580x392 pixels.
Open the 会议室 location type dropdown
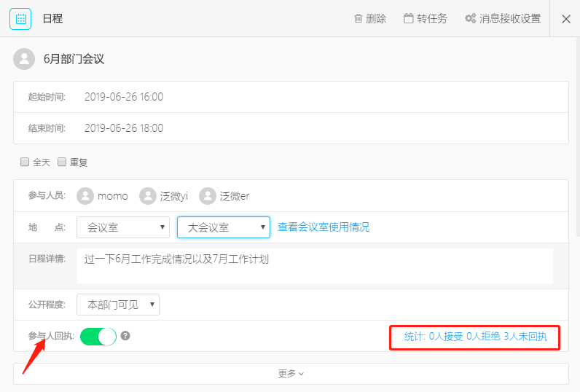click(123, 227)
